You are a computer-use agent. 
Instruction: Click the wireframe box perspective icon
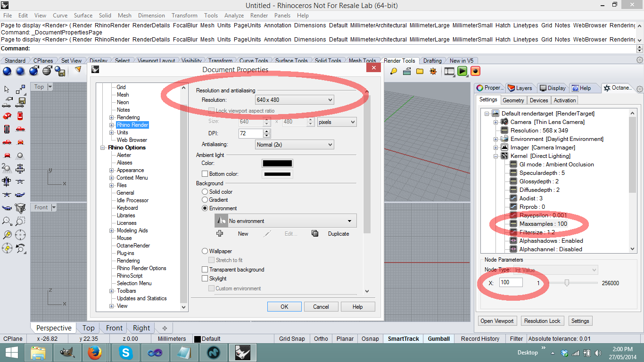pos(20,208)
